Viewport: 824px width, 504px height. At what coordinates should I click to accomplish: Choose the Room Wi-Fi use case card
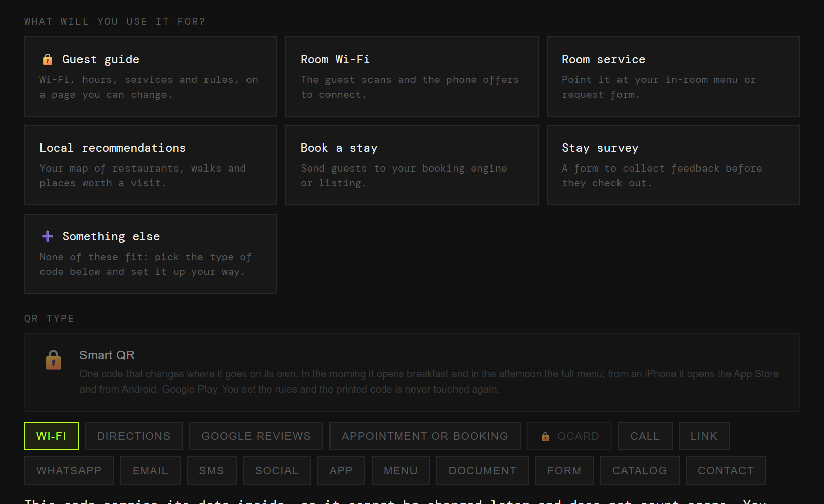(412, 76)
